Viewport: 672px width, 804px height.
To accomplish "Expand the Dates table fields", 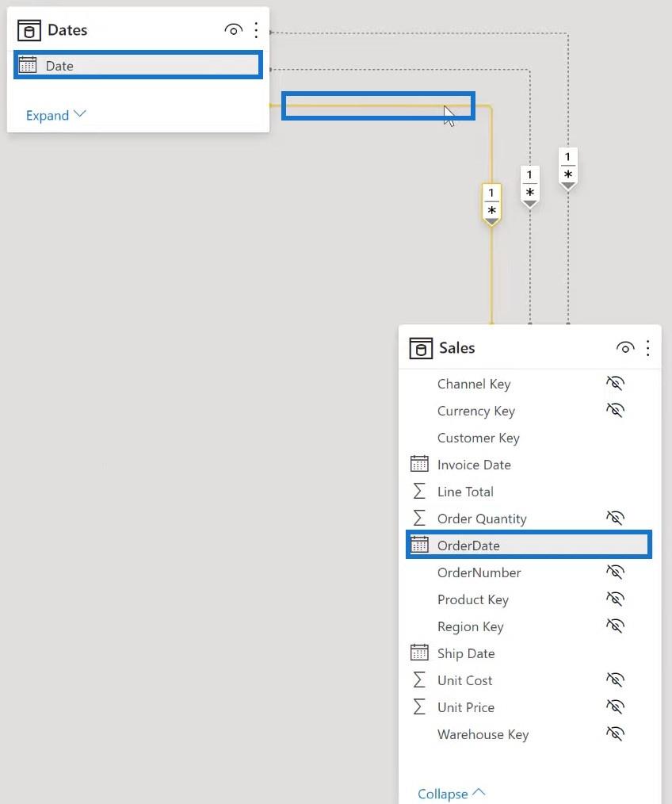I will point(56,115).
